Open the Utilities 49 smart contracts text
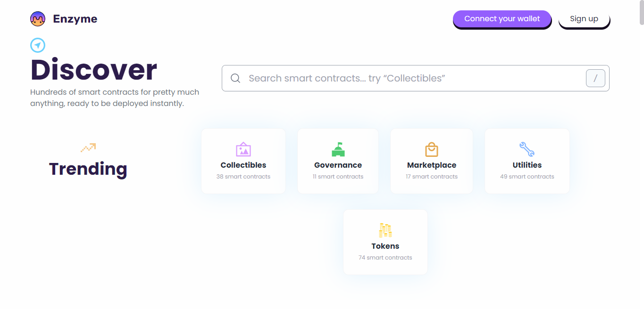644x309 pixels. 527,177
